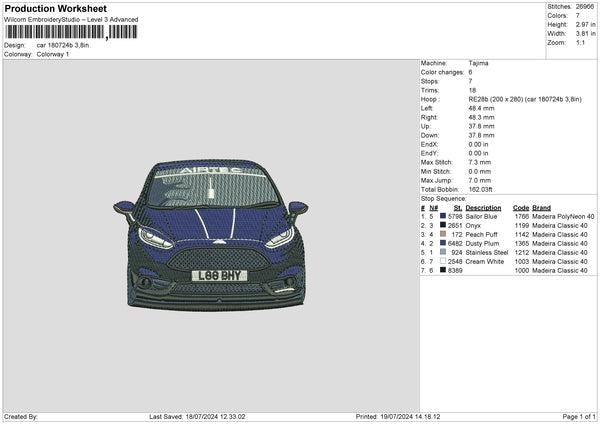Click the 'St.' column header
The image size is (600, 424).
point(458,208)
